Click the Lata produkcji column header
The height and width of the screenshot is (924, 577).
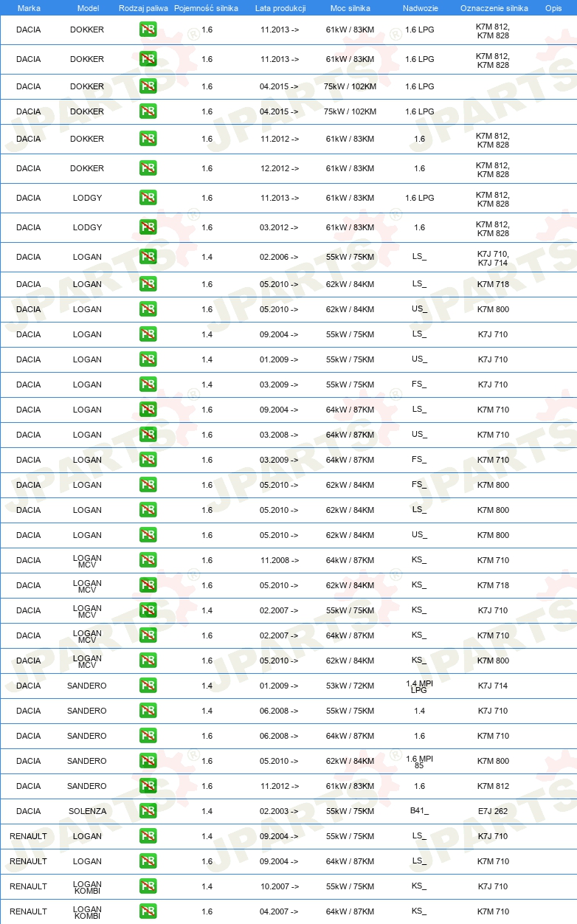pyautogui.click(x=280, y=7)
